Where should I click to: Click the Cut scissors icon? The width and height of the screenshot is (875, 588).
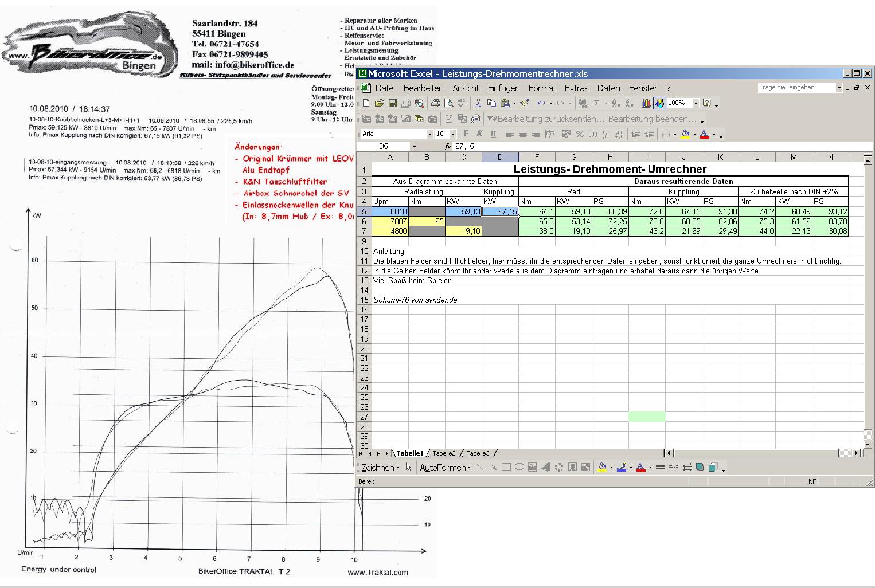click(478, 103)
